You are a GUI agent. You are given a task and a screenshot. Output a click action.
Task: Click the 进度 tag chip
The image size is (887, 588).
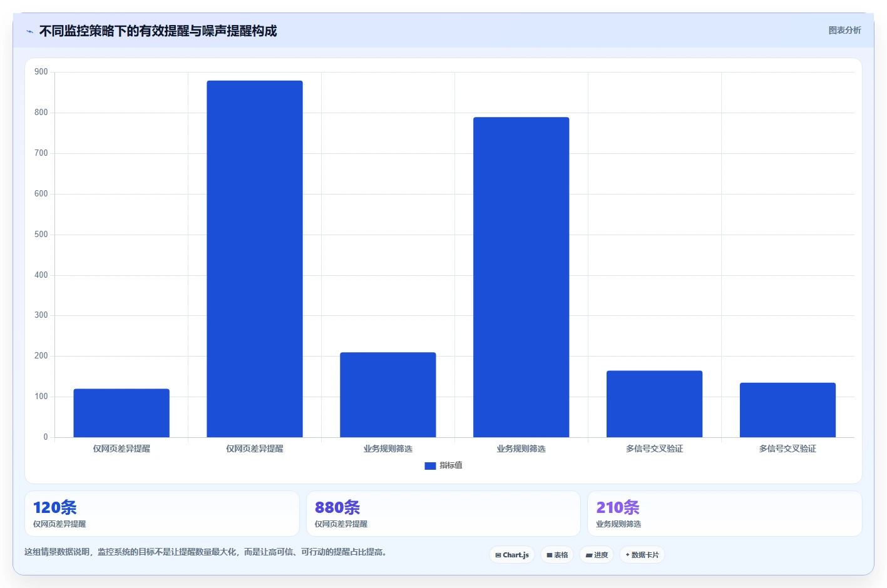coord(597,555)
